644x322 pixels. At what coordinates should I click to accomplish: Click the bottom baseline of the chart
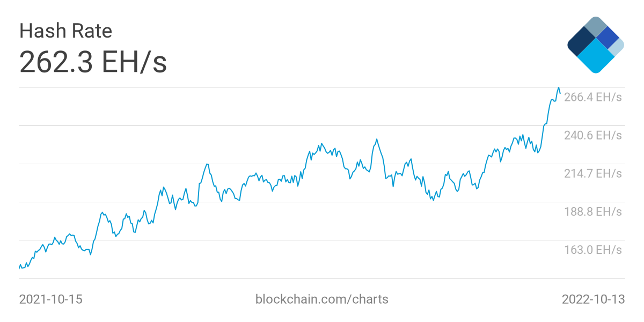(322, 278)
